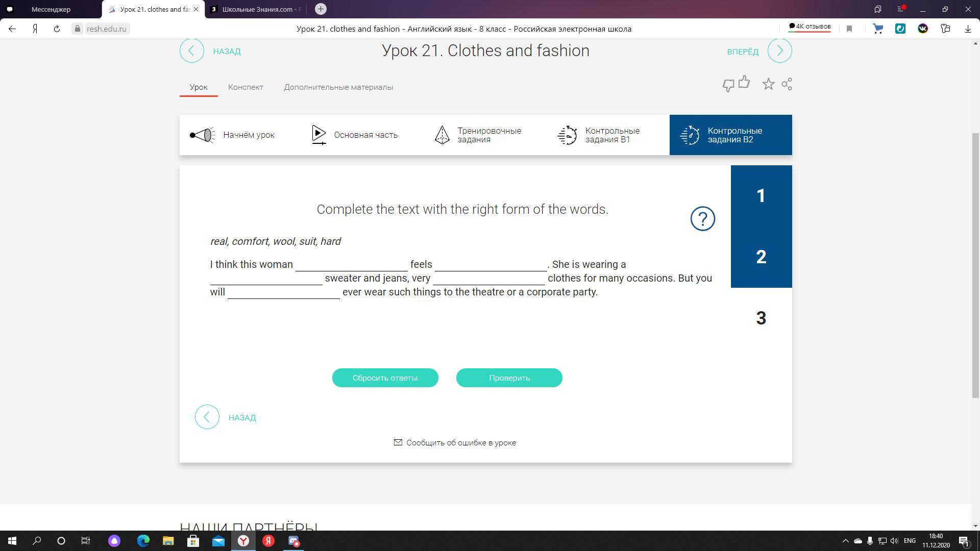The image size is (980, 551).
Task: Reload the page with refresh icon
Action: pos(57,29)
